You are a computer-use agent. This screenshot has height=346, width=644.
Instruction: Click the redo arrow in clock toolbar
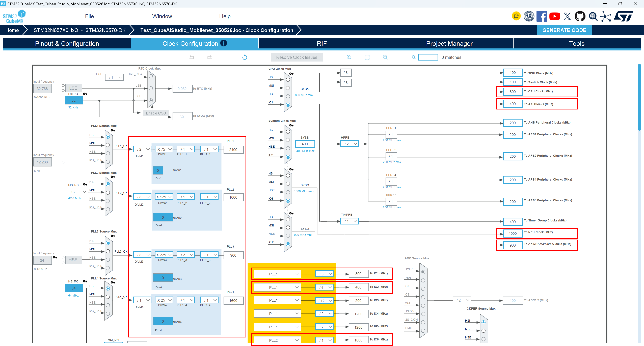click(x=210, y=57)
